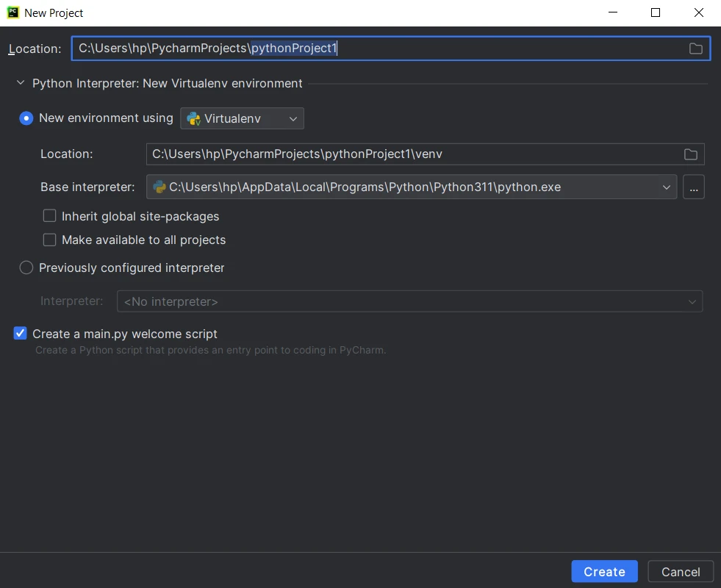Click the Python icon in Virtualenv dropdown
The image size is (721, 588).
[x=193, y=118]
